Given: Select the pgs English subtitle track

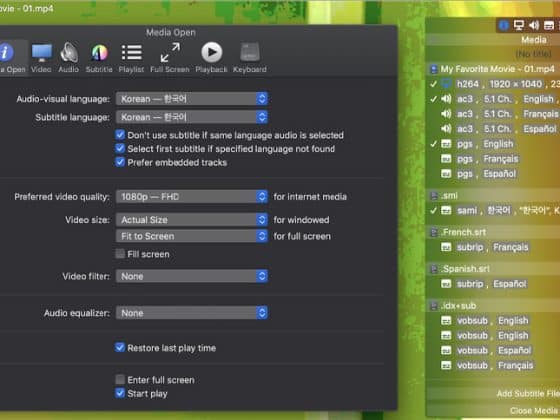Looking at the screenshot, I should point(494,144).
